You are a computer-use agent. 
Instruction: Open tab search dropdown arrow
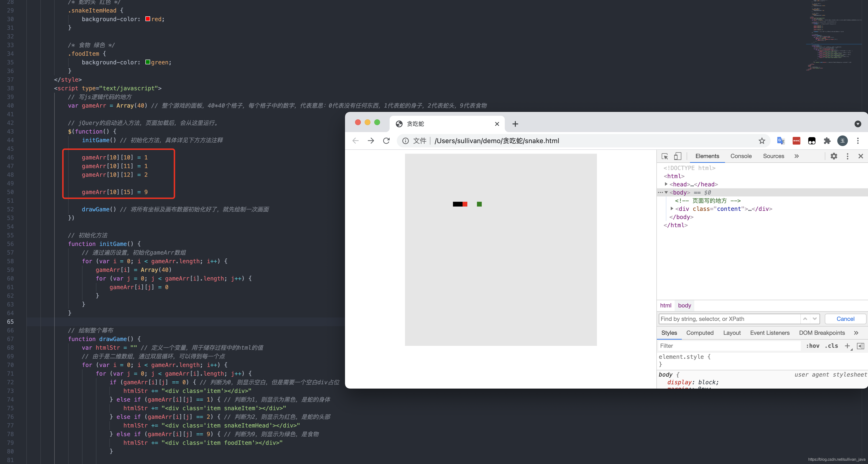pyautogui.click(x=858, y=124)
